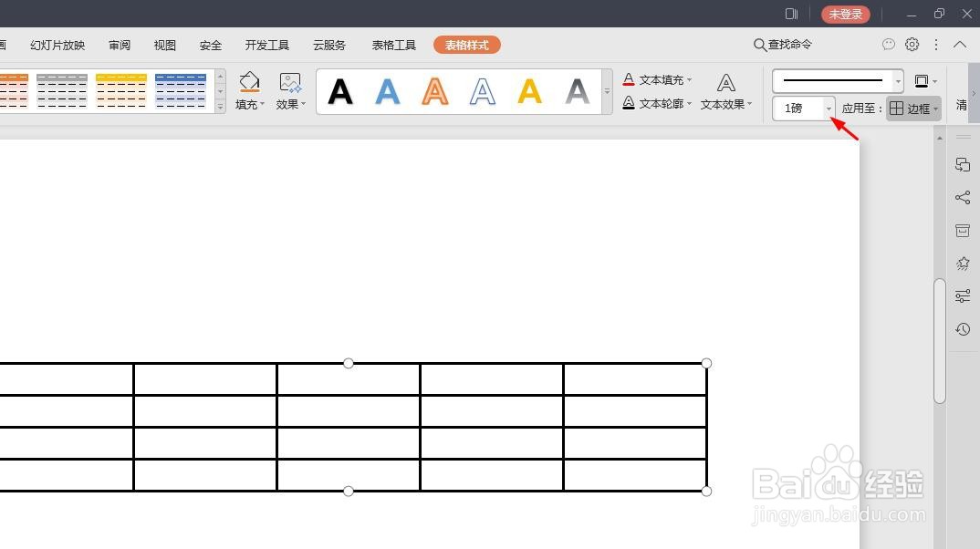Show the previous row of table styles

[x=220, y=77]
